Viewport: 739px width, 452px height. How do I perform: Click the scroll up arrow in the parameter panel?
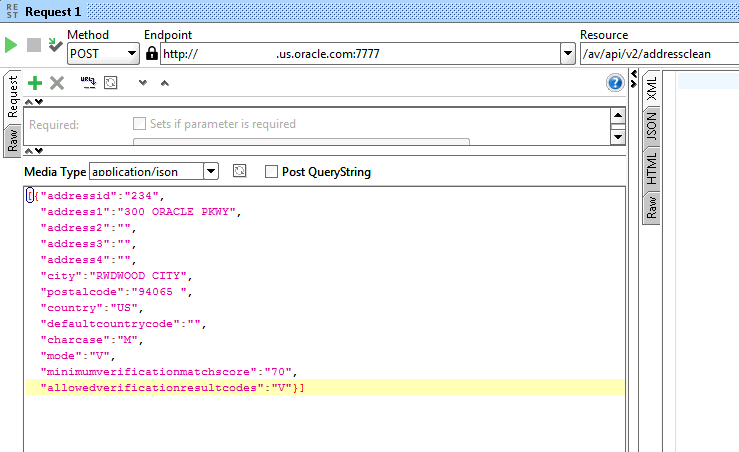(618, 115)
